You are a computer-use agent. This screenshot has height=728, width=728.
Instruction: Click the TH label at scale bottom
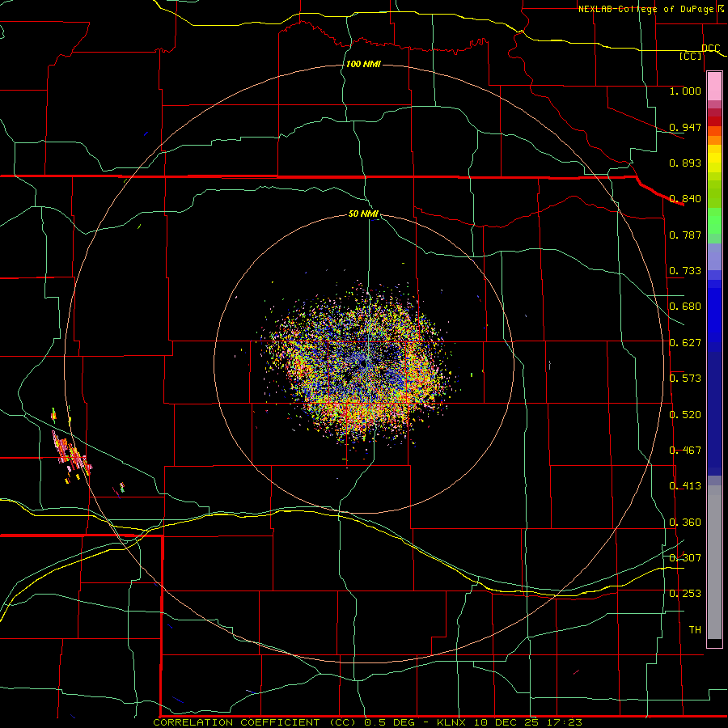coord(695,630)
